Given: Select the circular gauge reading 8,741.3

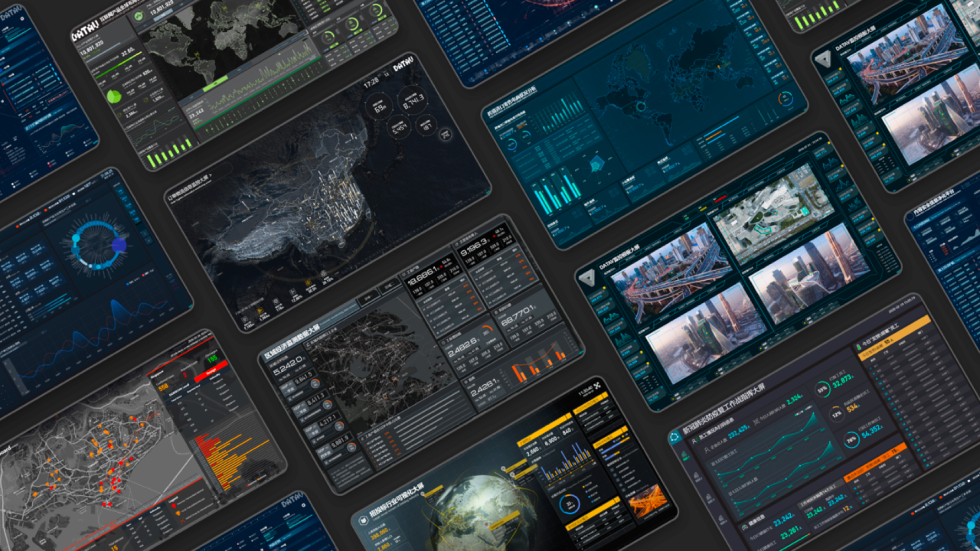Looking at the screenshot, I should coord(411,99).
